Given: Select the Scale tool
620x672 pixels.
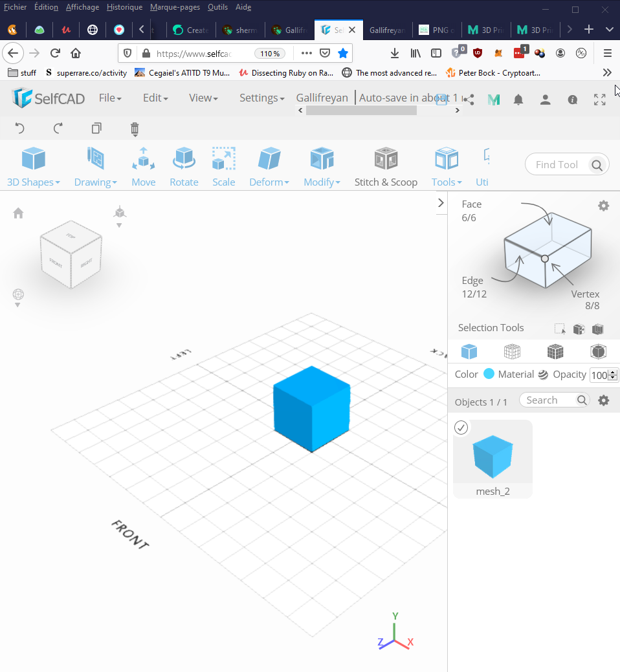Looking at the screenshot, I should (x=224, y=167).
